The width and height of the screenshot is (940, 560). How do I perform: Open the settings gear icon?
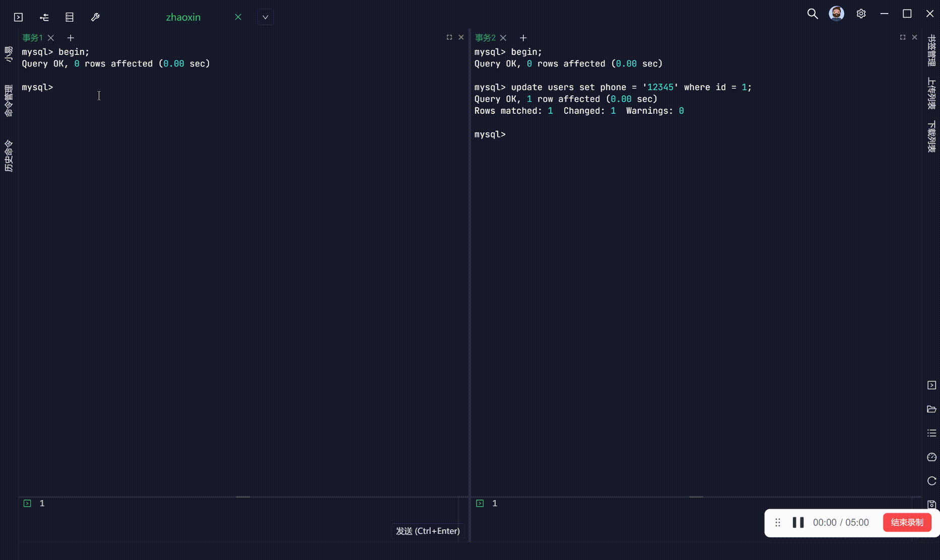tap(861, 14)
